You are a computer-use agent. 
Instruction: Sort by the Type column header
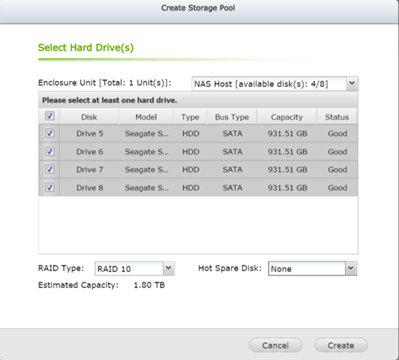tap(190, 117)
